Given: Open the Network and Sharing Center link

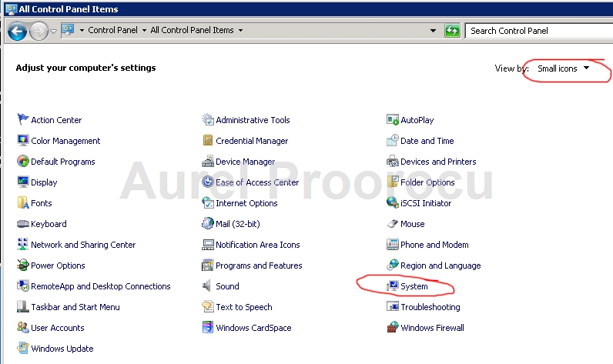Looking at the screenshot, I should coord(83,245).
